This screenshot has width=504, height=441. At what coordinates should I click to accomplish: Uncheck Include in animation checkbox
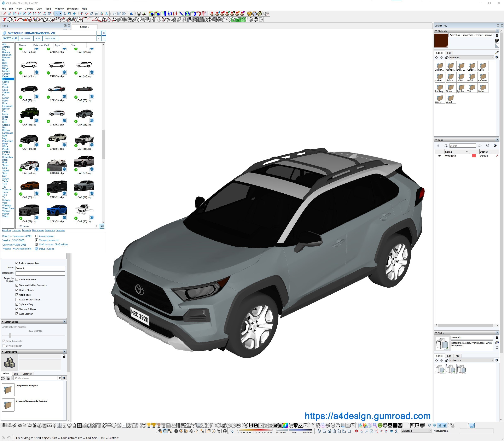point(17,263)
